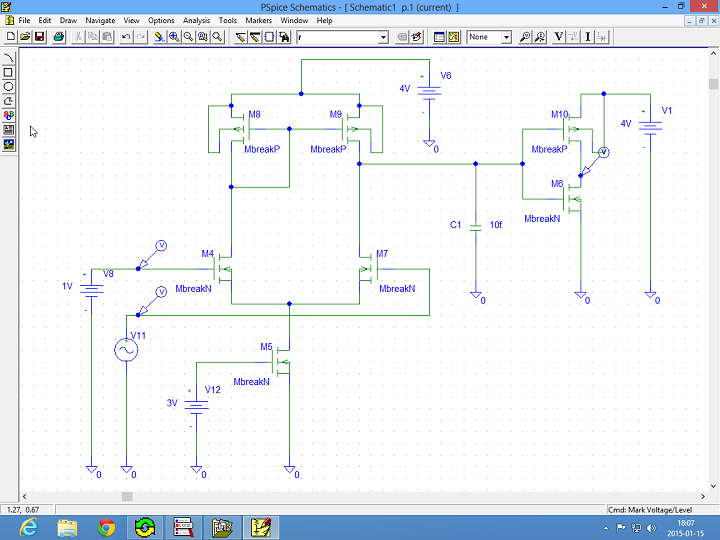Click the horizontal scrollbar thumb
Image resolution: width=720 pixels, height=540 pixels.
pyautogui.click(x=127, y=496)
